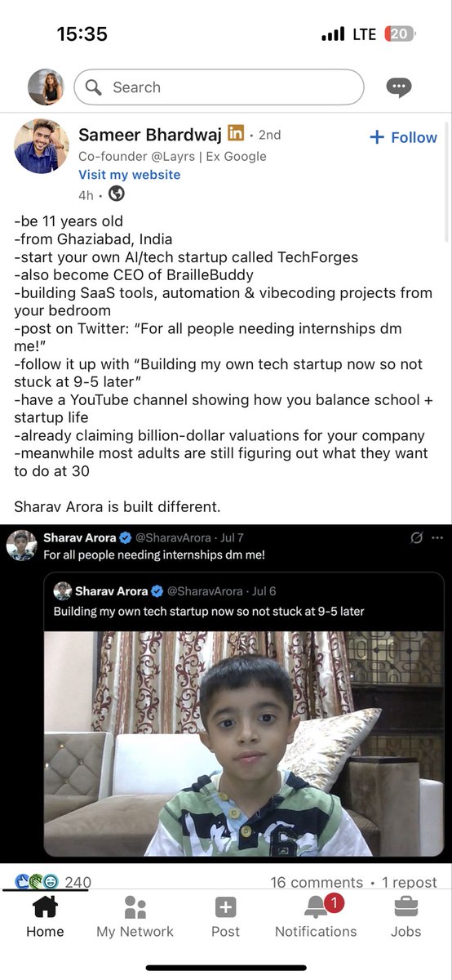Follow Sameer Bhardwaj
This screenshot has width=452, height=980.
pos(403,137)
